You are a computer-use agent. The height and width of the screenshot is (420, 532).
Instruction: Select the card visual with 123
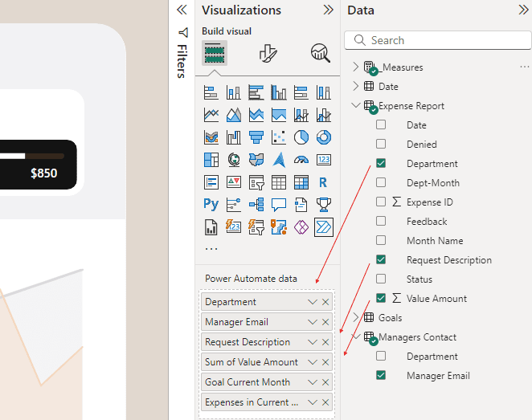point(324,160)
